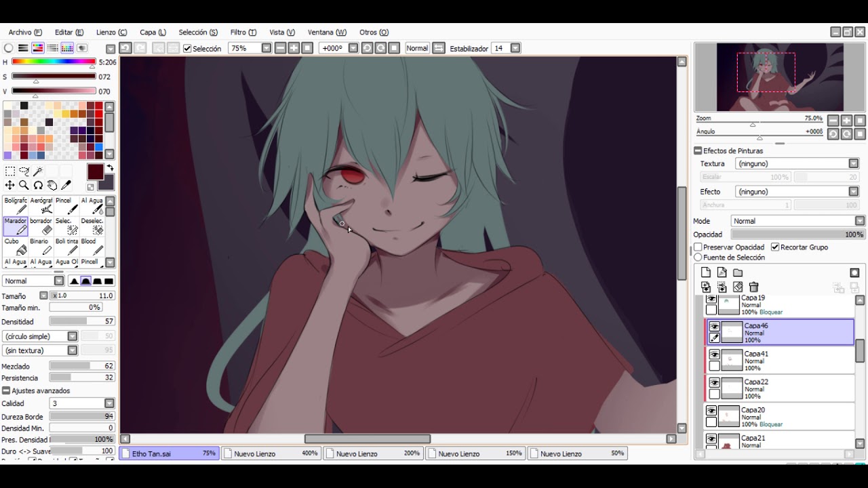Zoom out using navigator minus button
868x488 pixels.
[x=833, y=120]
